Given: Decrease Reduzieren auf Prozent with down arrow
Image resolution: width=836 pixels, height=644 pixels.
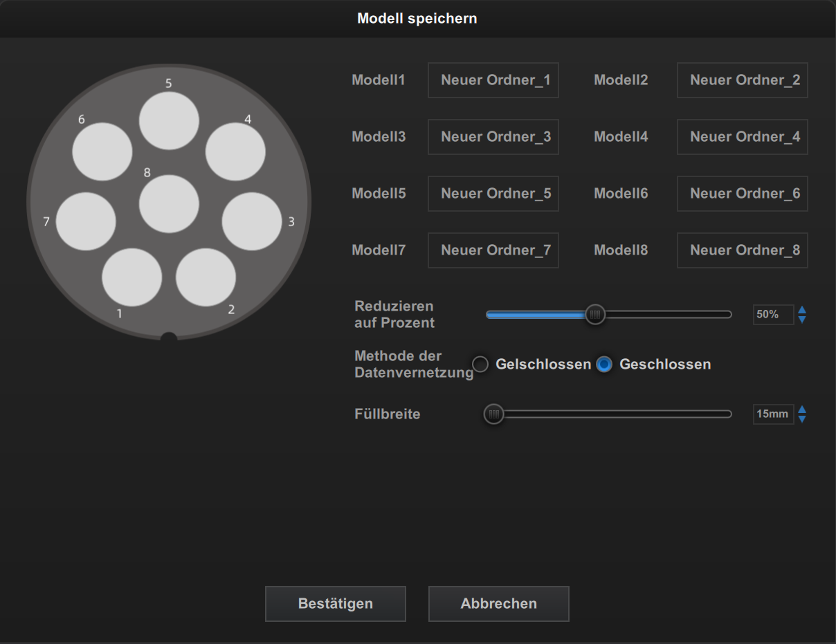Looking at the screenshot, I should click(802, 320).
